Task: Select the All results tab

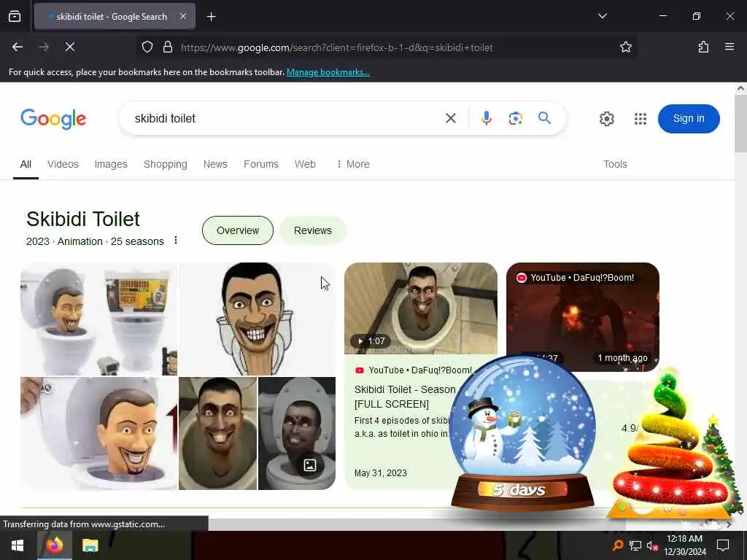Action: 26,164
